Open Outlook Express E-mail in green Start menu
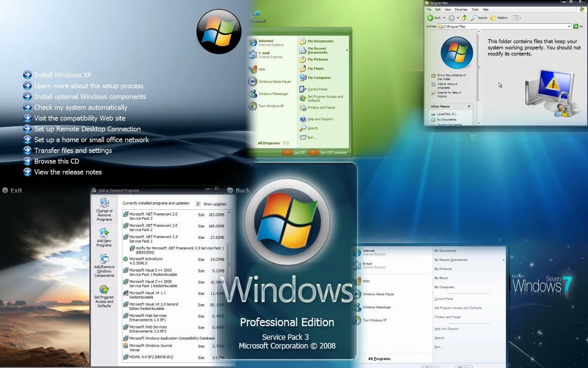The height and width of the screenshot is (368, 588). [265, 55]
